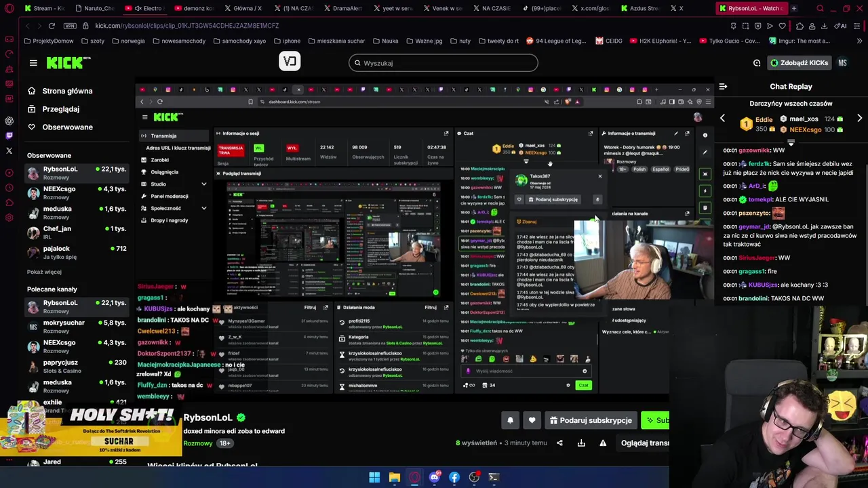Toggle follow heart for RybsonLoL
Viewport: 868px width, 488px height.
click(532, 420)
